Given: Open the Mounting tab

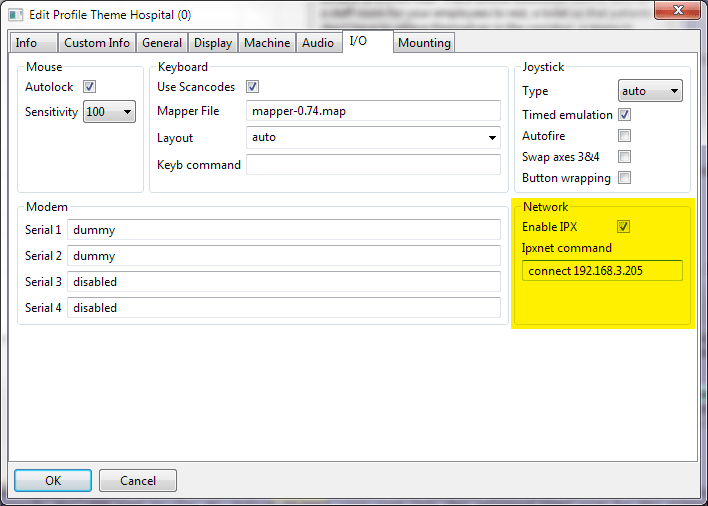Looking at the screenshot, I should [424, 43].
